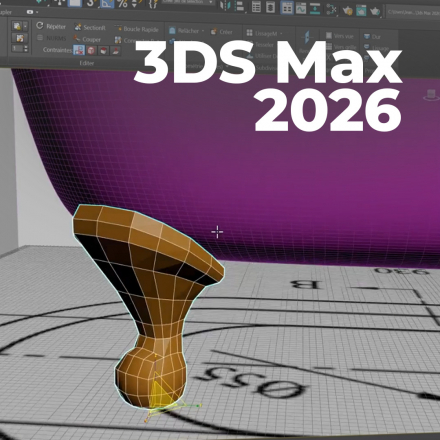
Task: Click the lock stack icon button in ribbon
Action: coord(17,26)
